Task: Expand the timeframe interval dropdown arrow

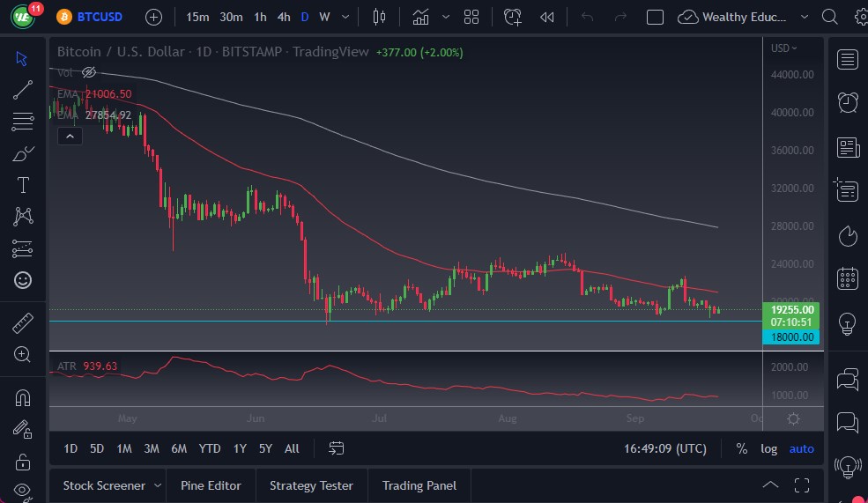Action: coord(345,17)
